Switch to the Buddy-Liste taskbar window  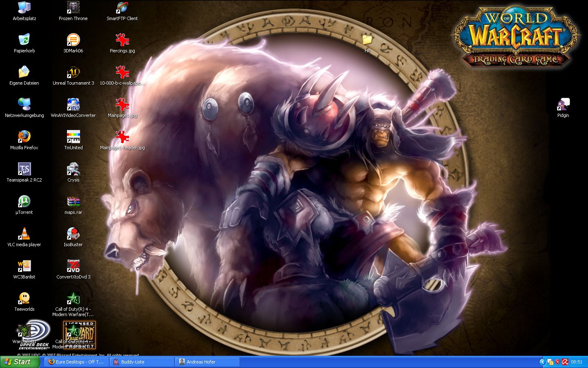[x=142, y=362]
